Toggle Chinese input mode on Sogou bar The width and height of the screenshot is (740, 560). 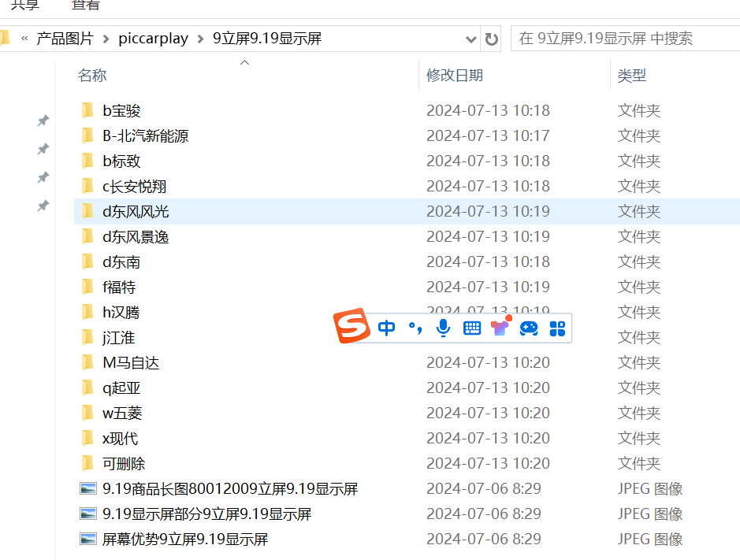[386, 328]
